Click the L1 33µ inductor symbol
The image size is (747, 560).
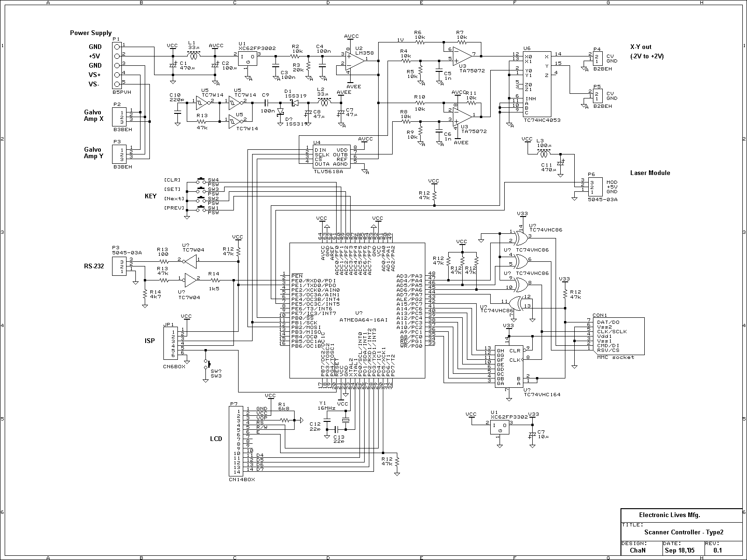[192, 55]
